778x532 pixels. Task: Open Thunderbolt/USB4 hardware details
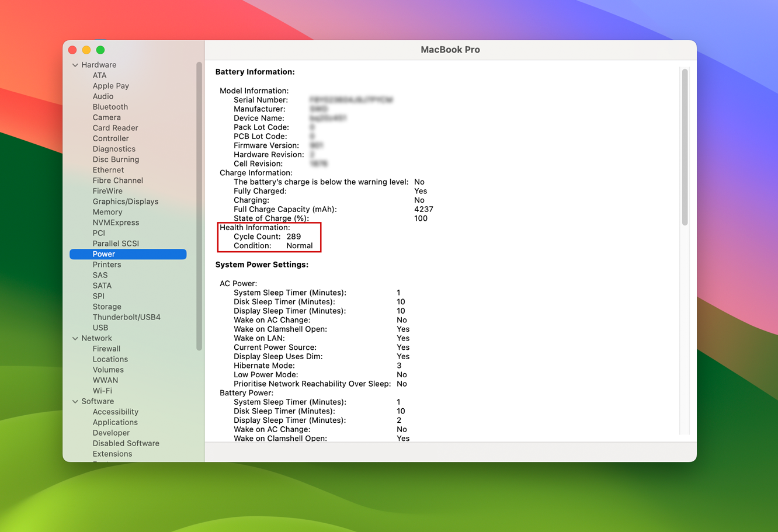point(126,317)
